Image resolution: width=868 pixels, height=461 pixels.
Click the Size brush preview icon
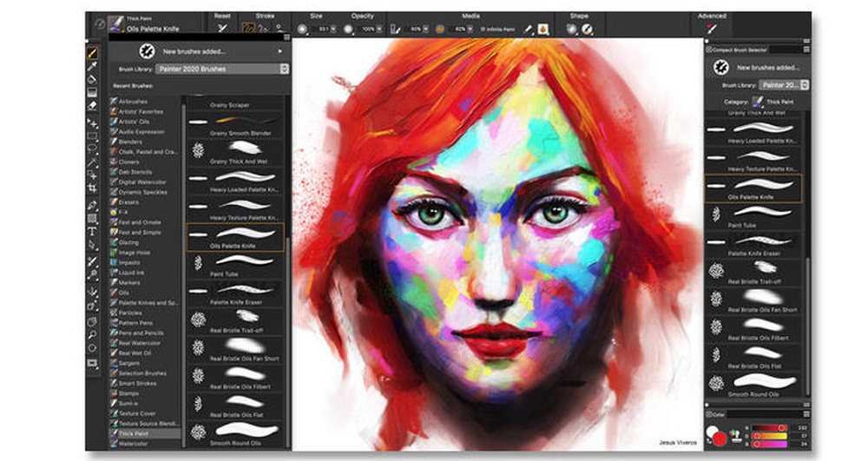[x=302, y=30]
